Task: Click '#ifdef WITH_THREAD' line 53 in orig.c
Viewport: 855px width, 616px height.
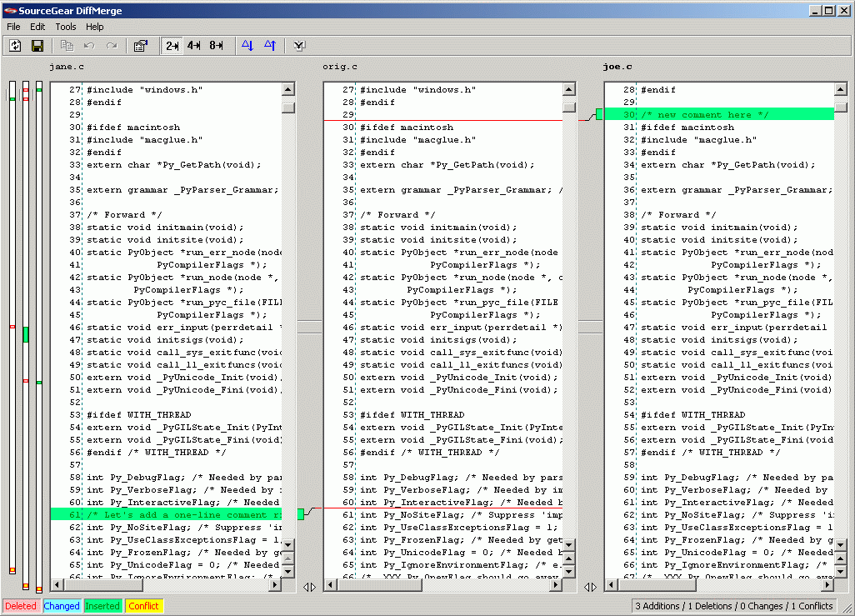Action: 412,414
